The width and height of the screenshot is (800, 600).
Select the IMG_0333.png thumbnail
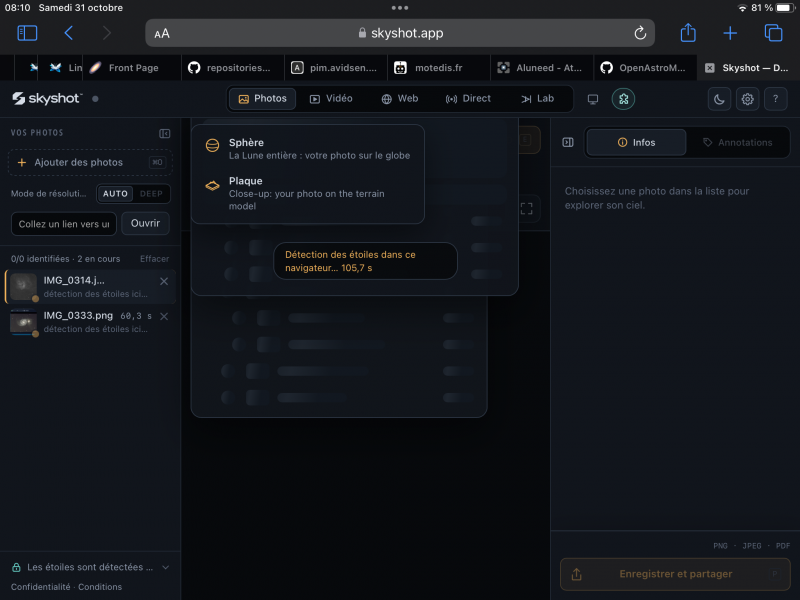(23, 322)
